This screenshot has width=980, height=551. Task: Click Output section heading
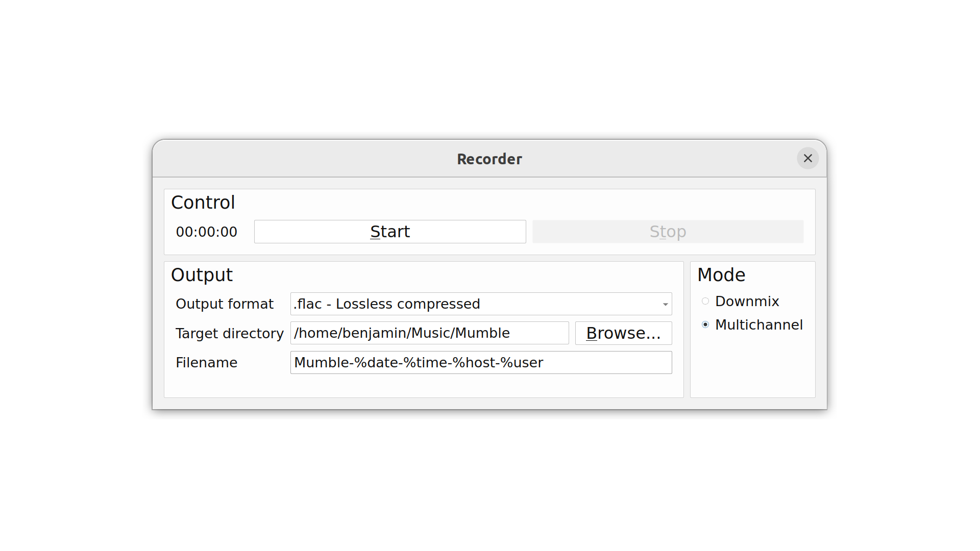click(x=202, y=274)
